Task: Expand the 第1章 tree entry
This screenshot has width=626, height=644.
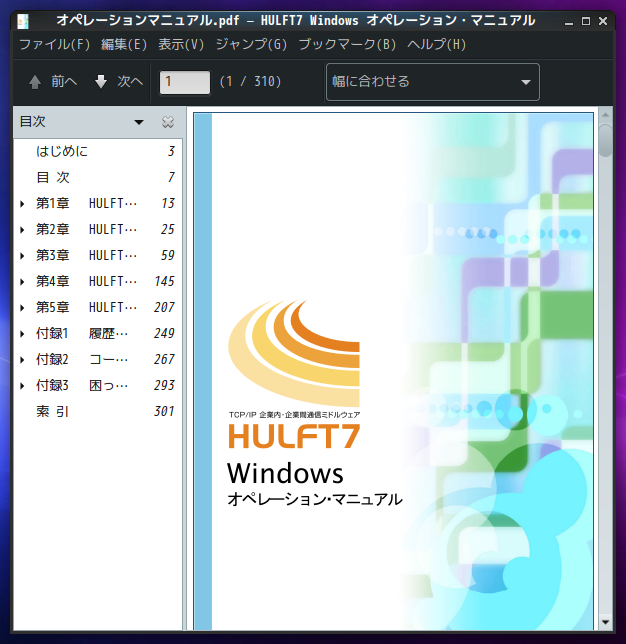Action: (x=22, y=204)
